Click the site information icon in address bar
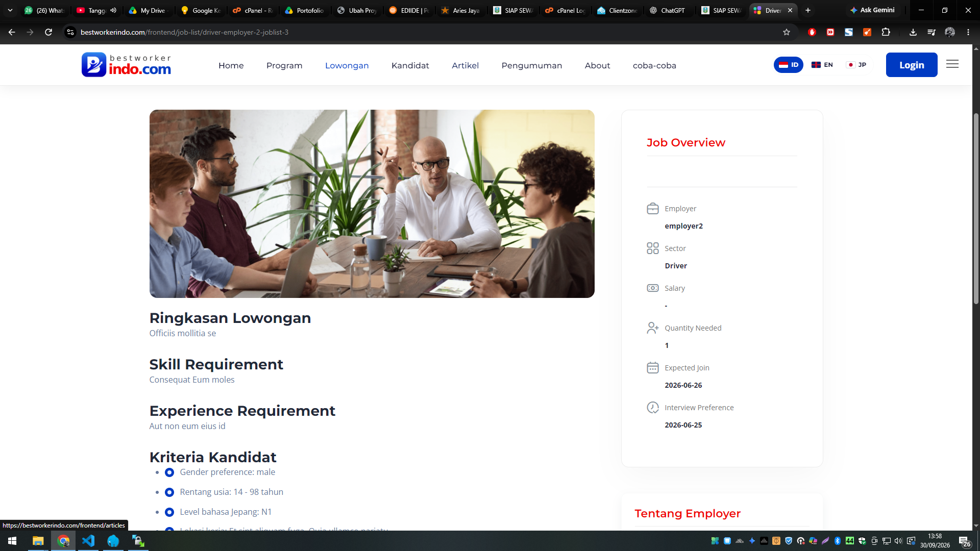Image resolution: width=980 pixels, height=551 pixels. point(70,32)
